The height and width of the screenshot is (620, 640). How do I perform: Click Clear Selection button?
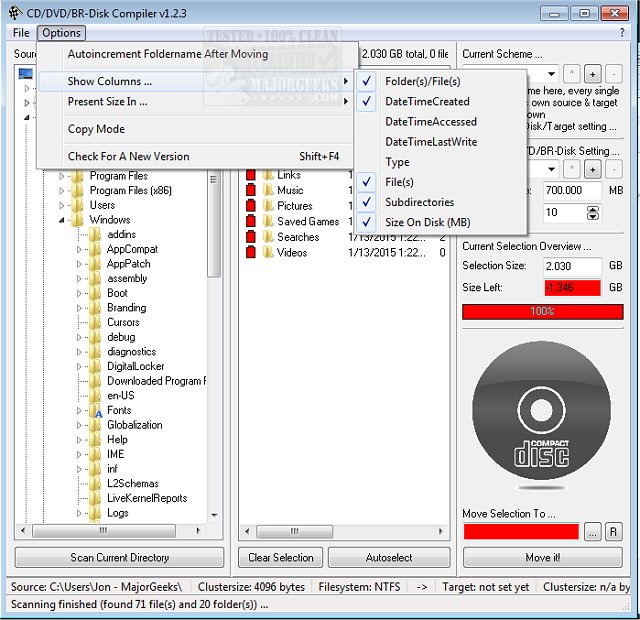coord(281,558)
